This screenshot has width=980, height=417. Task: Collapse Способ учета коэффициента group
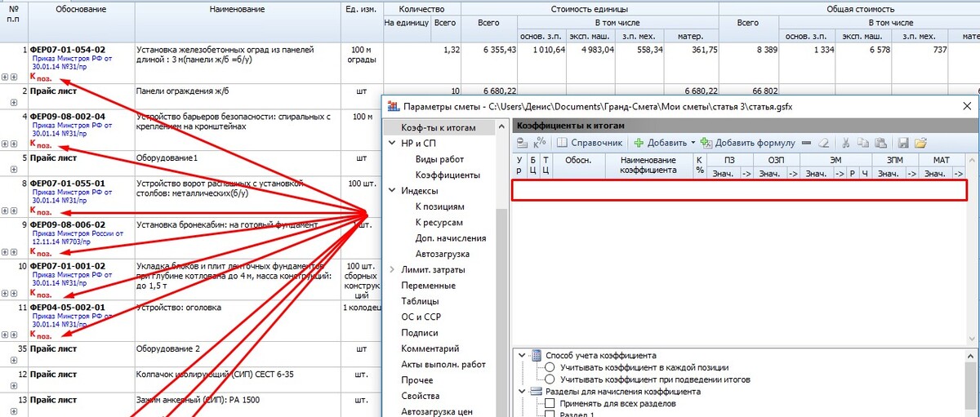click(522, 355)
